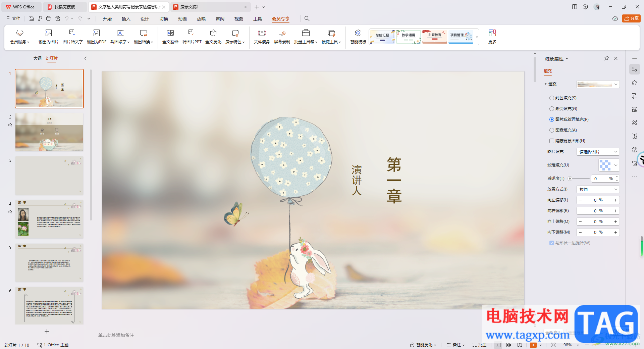Select the 纯色填充 radio option
Screen dimensions: 644x349
point(552,98)
